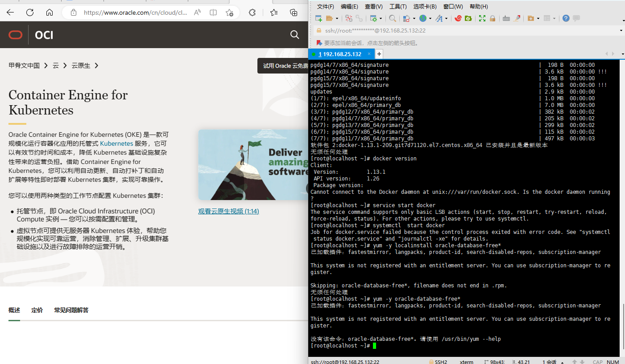Expand the font icon dropdown arrow
625x364 pixels.
pyautogui.click(x=446, y=19)
